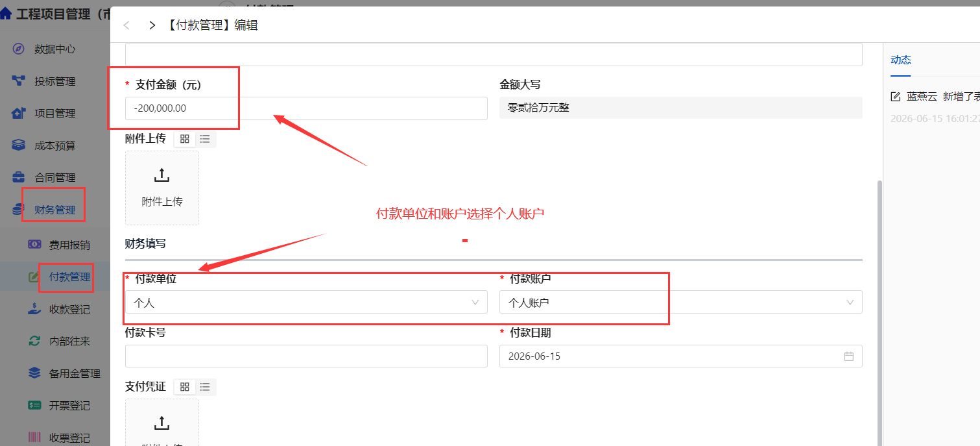Click the 付款日期 calendar icon
980x446 pixels.
(848, 356)
